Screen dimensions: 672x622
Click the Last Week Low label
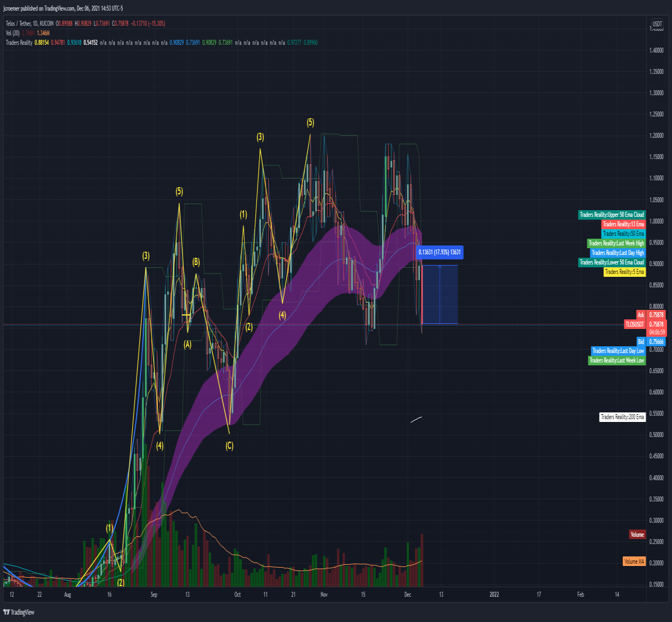(x=617, y=360)
